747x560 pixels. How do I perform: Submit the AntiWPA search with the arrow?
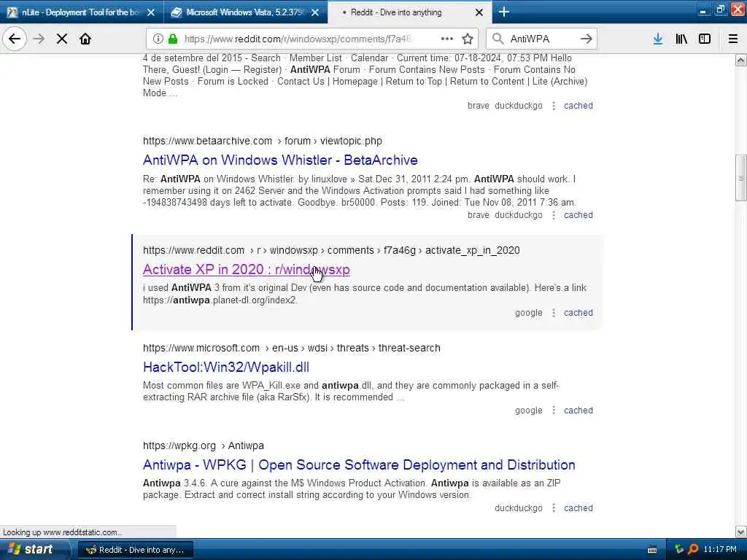pyautogui.click(x=587, y=39)
